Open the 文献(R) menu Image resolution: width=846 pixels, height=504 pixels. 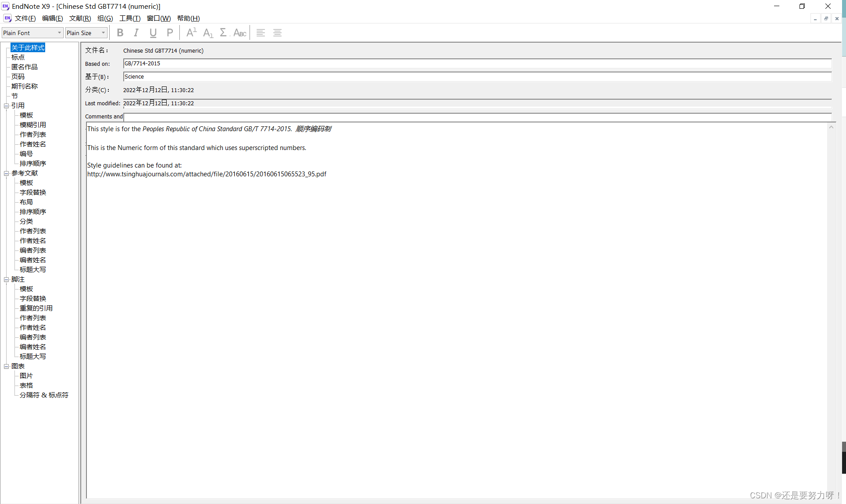tap(80, 18)
